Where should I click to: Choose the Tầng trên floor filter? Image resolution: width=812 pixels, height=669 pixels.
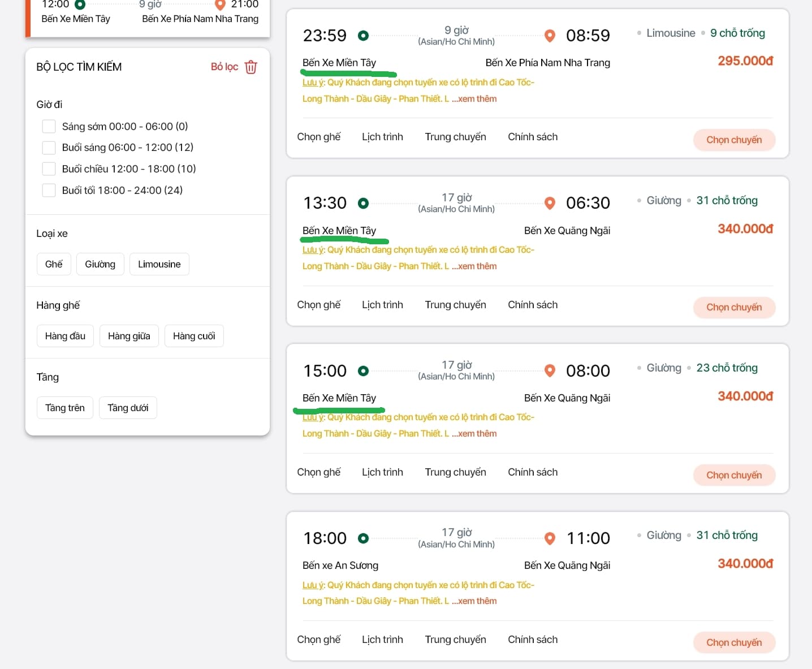[65, 408]
